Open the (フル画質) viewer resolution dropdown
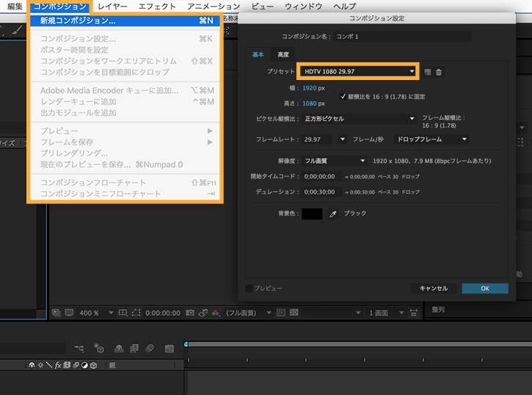Viewport: 532px width, 395px height. [249, 313]
